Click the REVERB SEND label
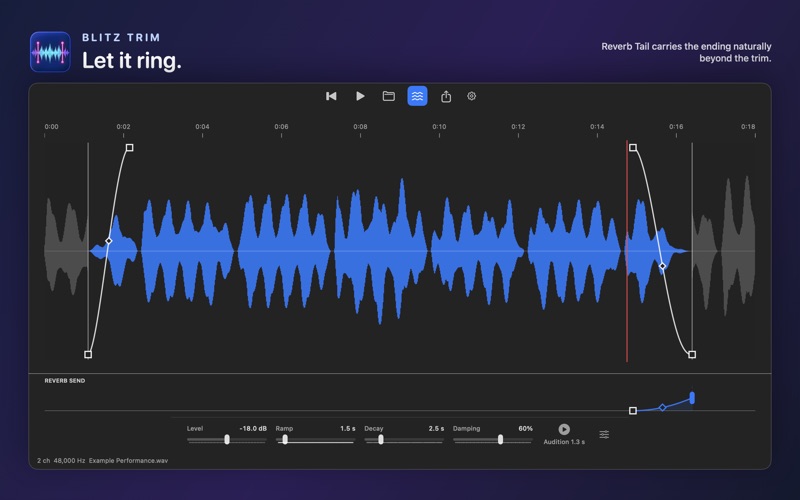The height and width of the screenshot is (500, 800). pyautogui.click(x=65, y=381)
